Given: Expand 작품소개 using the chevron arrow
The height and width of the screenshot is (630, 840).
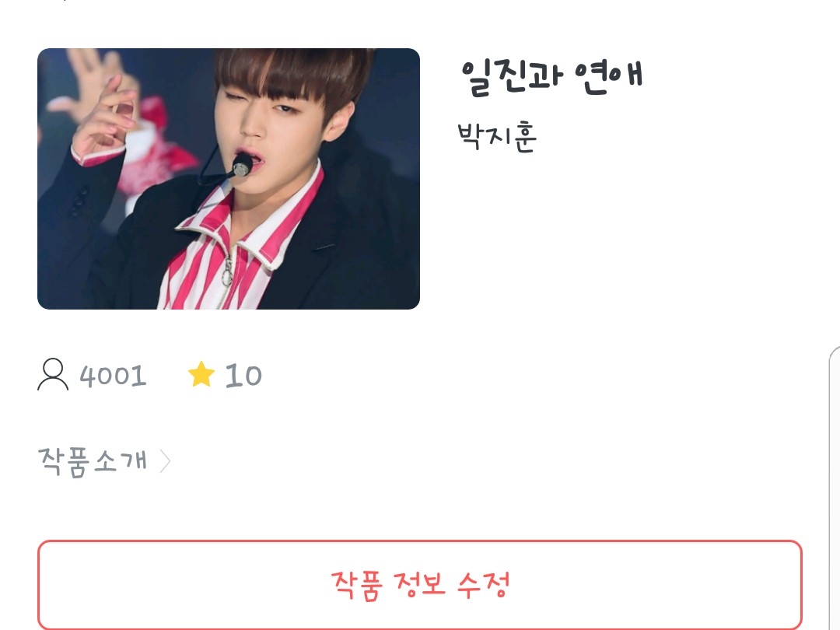Looking at the screenshot, I should [x=165, y=461].
